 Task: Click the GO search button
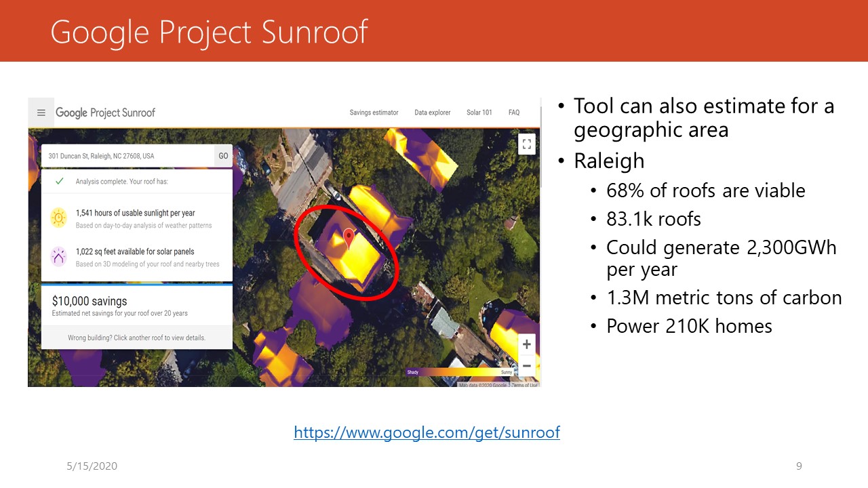click(x=223, y=156)
